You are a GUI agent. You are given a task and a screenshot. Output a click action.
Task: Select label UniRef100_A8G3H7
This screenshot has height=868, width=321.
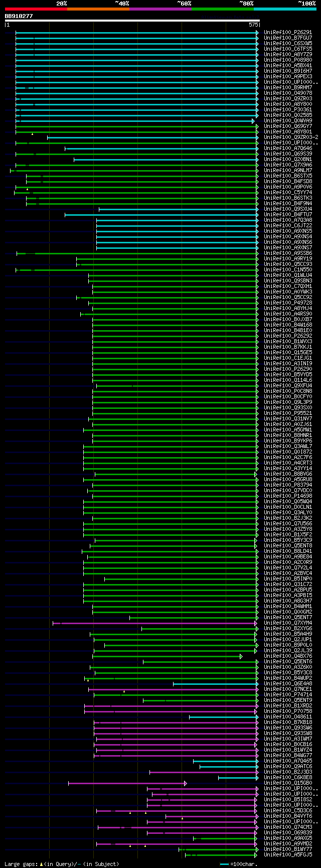click(288, 601)
